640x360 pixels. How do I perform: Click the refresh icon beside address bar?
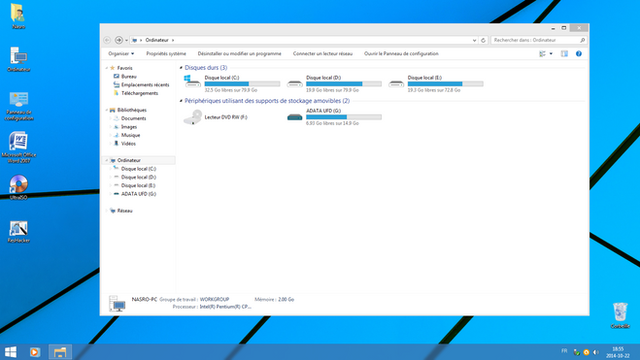pos(483,40)
